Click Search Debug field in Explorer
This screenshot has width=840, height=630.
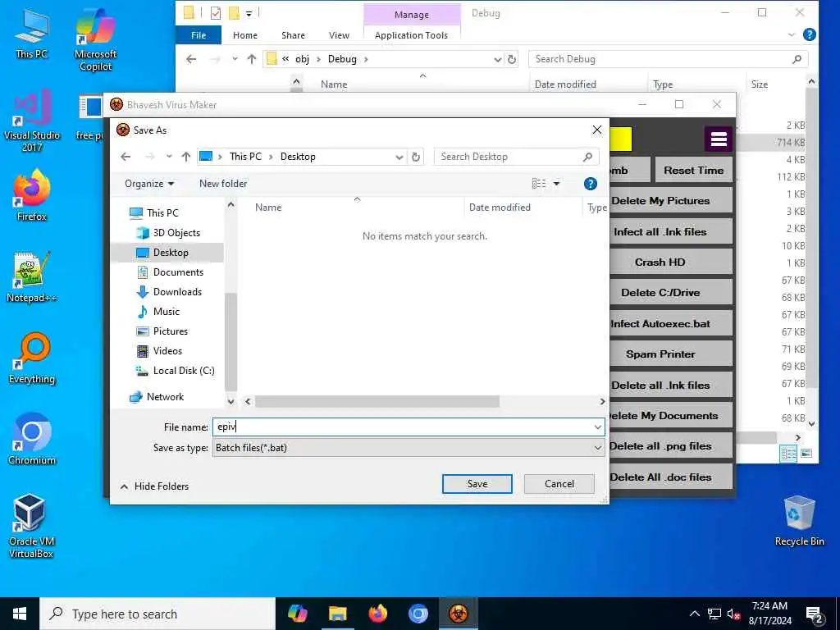tap(668, 59)
